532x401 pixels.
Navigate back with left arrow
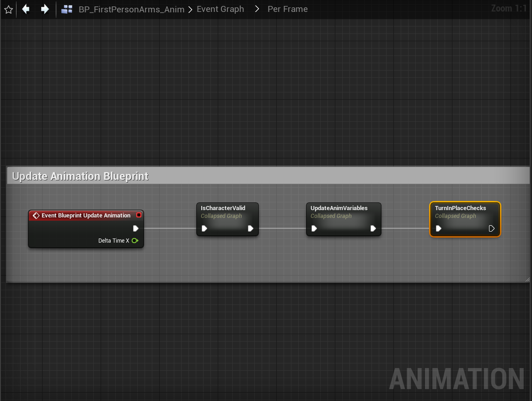click(26, 9)
